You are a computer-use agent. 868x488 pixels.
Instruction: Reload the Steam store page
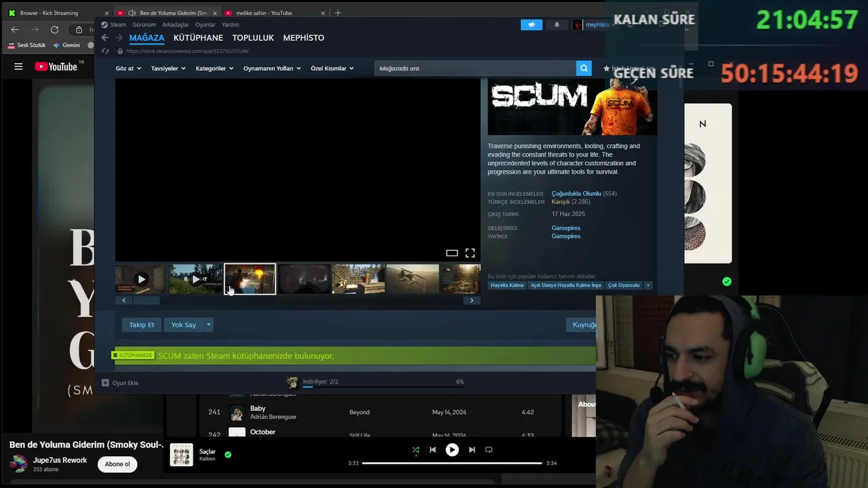[x=105, y=51]
